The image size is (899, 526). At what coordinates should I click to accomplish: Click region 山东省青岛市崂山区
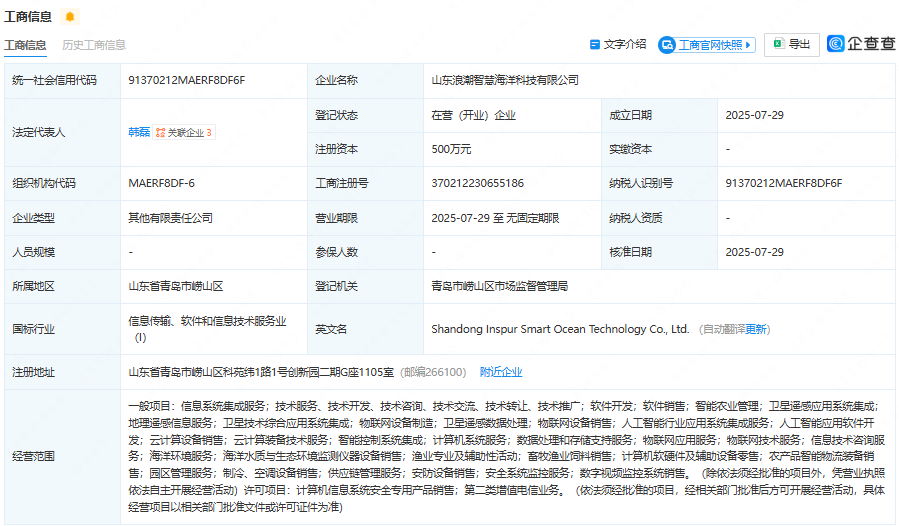click(175, 286)
